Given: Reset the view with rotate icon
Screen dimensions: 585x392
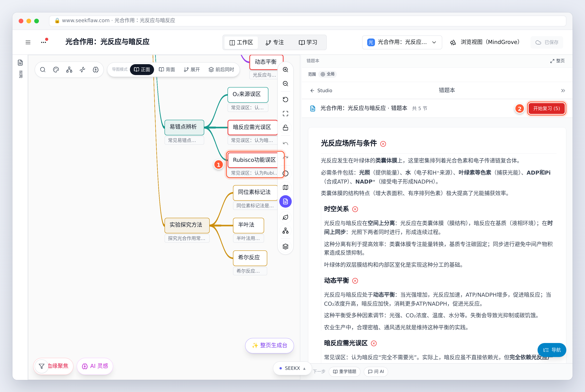Looking at the screenshot, I should [285, 100].
